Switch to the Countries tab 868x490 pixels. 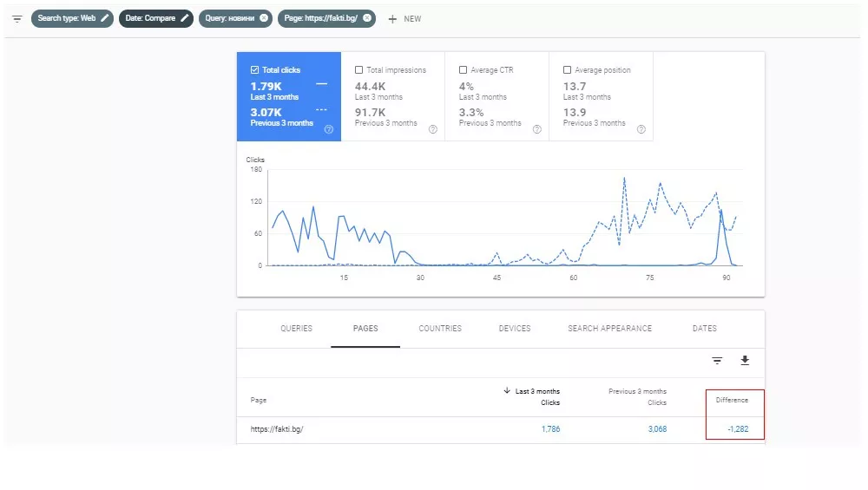tap(440, 329)
